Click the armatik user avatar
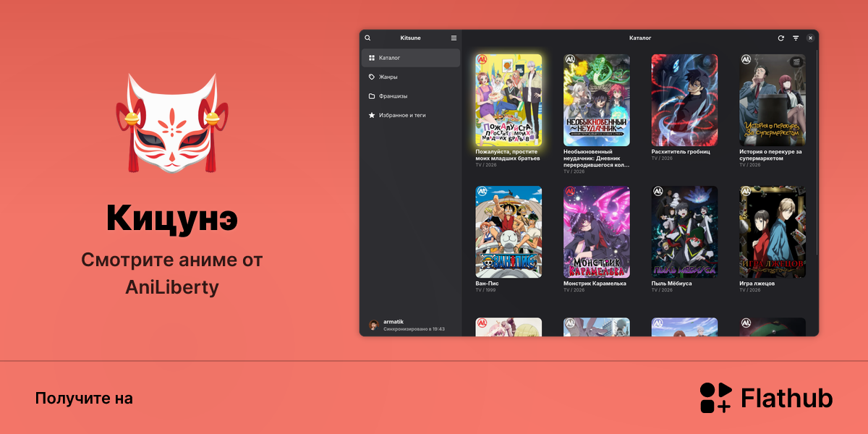Screen dimensions: 868x434 (374, 325)
